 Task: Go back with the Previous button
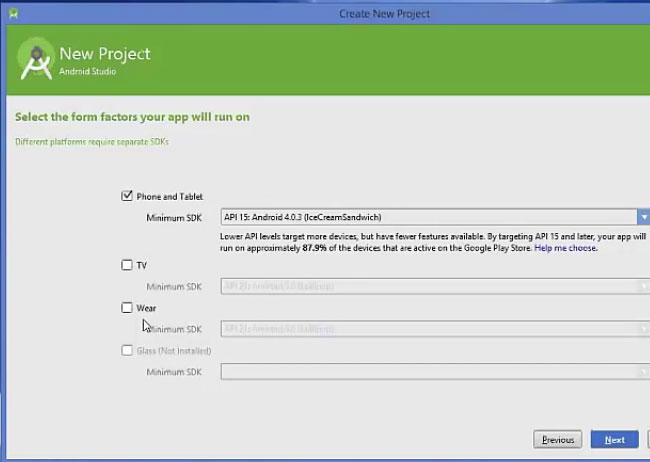coord(558,440)
